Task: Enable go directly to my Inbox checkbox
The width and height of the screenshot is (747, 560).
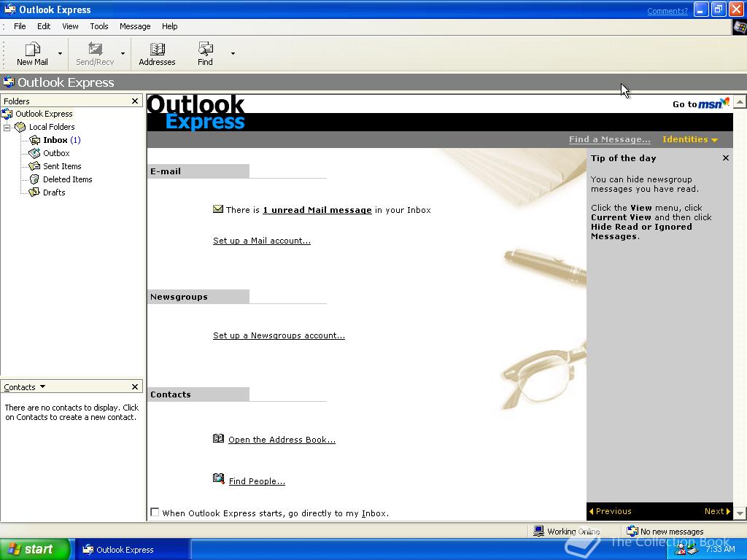Action: point(155,513)
